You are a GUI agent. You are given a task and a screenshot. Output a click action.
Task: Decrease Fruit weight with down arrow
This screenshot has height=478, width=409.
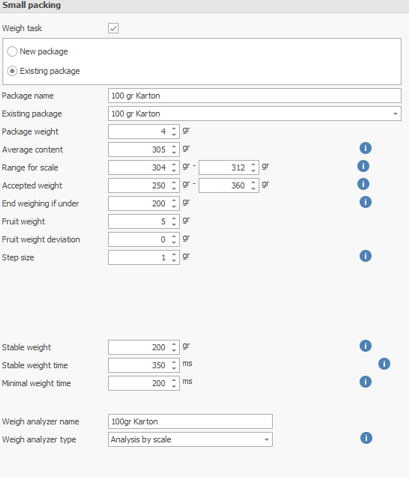[x=174, y=224]
